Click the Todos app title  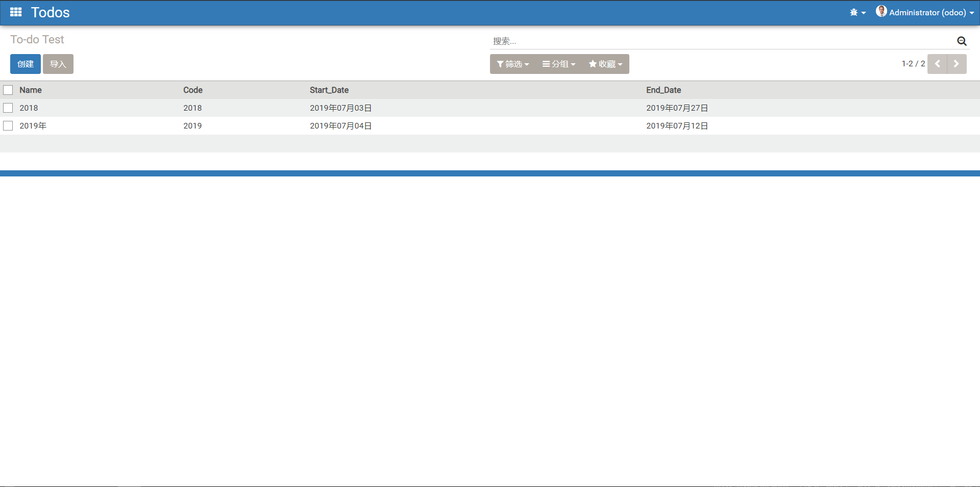[50, 13]
